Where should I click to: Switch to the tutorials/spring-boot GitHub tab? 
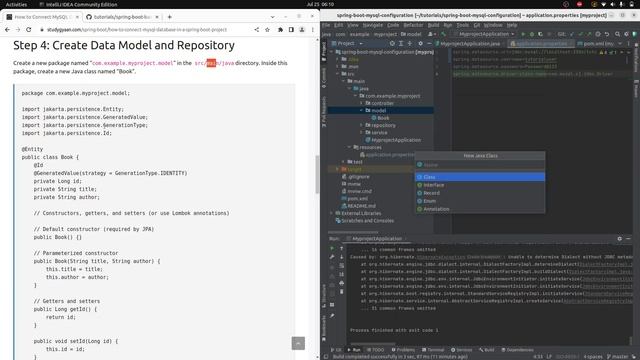click(x=122, y=17)
